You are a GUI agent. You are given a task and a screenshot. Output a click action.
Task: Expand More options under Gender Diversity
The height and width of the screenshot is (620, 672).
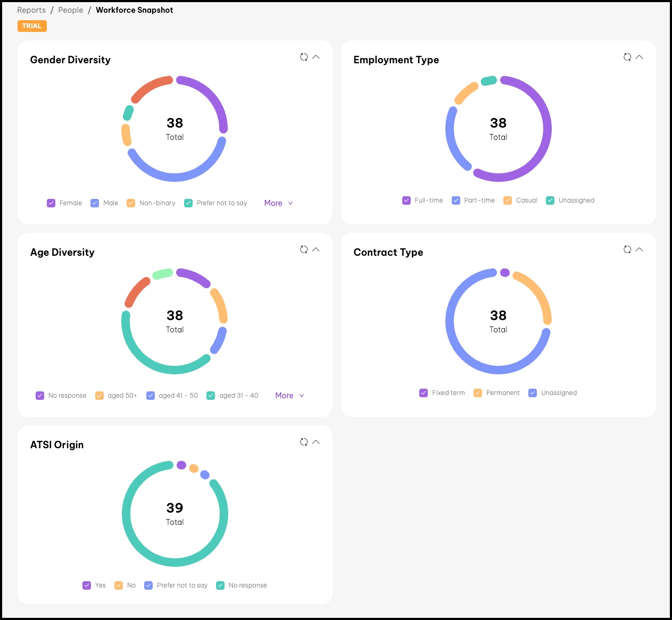tap(278, 203)
